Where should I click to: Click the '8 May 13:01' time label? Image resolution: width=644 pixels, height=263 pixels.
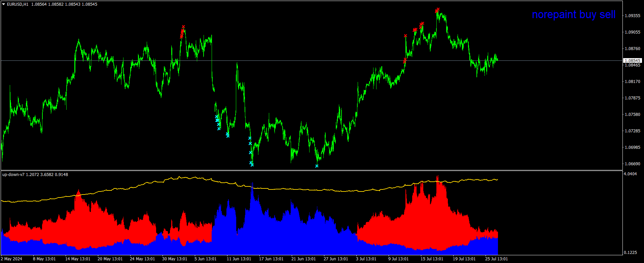pos(44,259)
